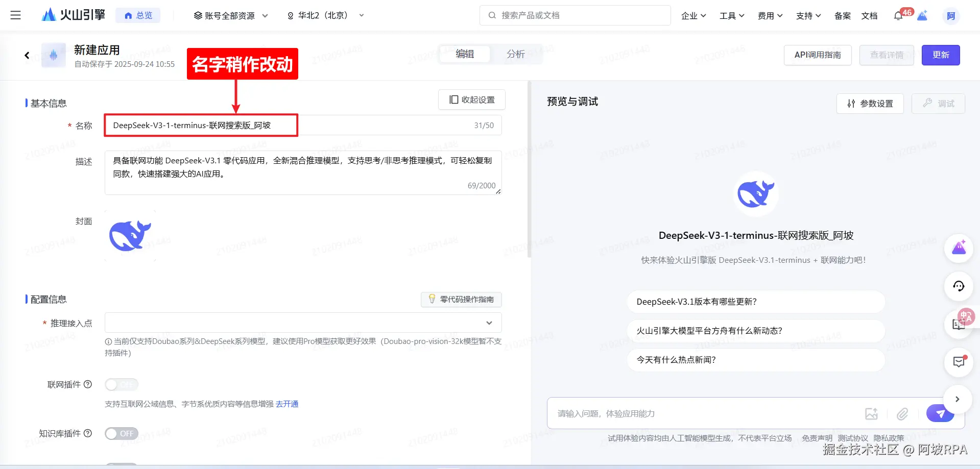Click the 联网插件 help question icon
Viewport: 980px width, 469px height.
coord(88,384)
